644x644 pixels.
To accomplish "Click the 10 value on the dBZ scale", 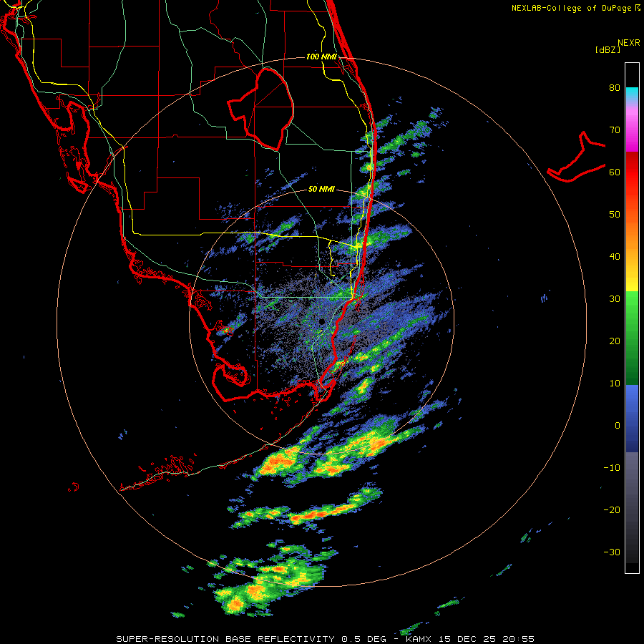I will 615,384.
